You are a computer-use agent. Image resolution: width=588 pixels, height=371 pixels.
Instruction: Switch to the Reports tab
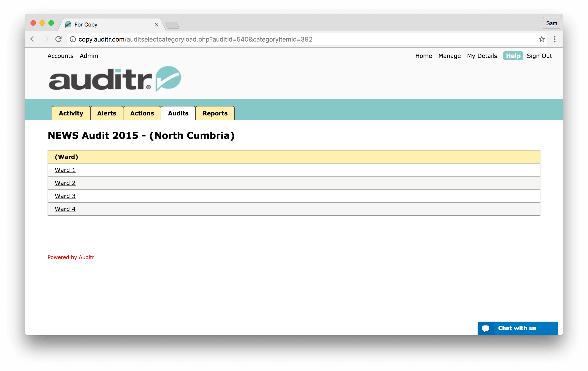click(x=215, y=113)
